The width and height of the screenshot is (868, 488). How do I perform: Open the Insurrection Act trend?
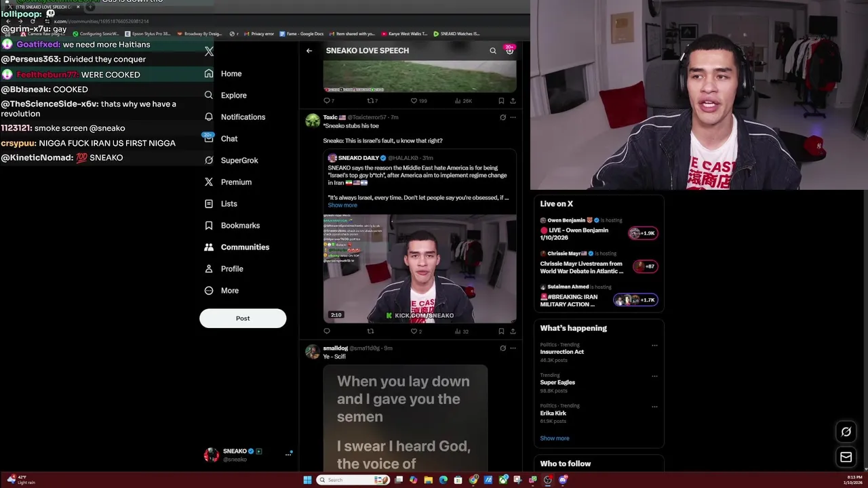562,352
